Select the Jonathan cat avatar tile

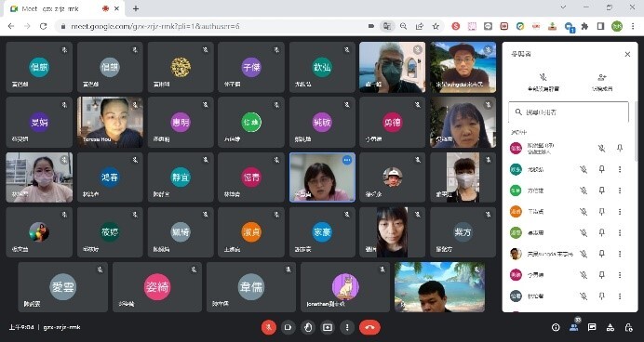coord(345,287)
